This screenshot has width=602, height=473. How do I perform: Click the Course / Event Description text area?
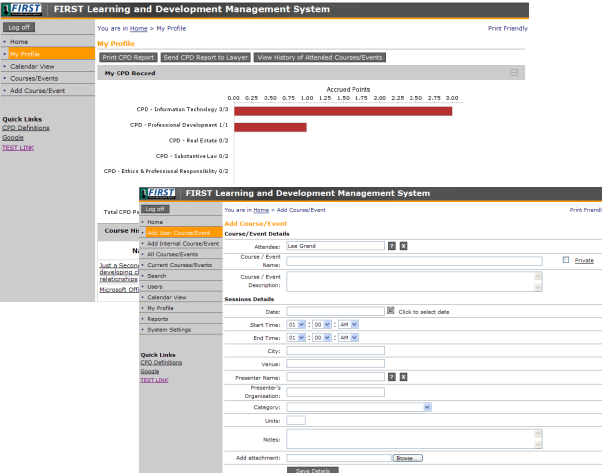click(x=414, y=281)
